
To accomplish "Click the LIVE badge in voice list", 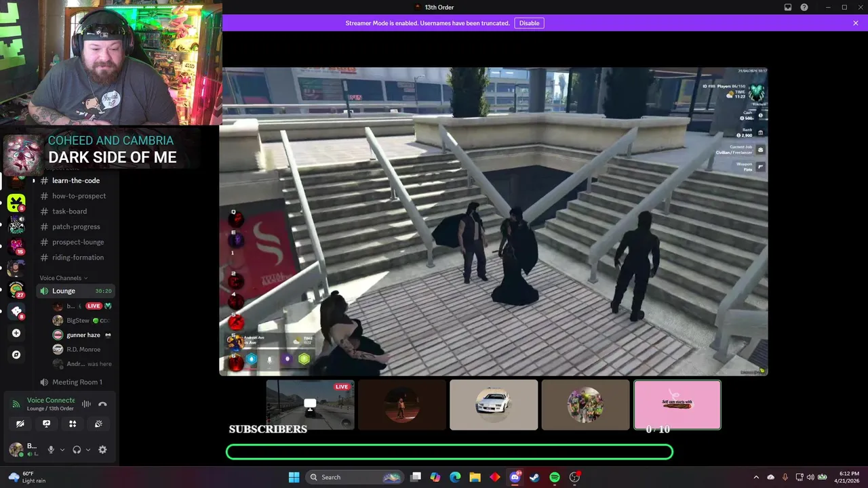I will point(94,306).
